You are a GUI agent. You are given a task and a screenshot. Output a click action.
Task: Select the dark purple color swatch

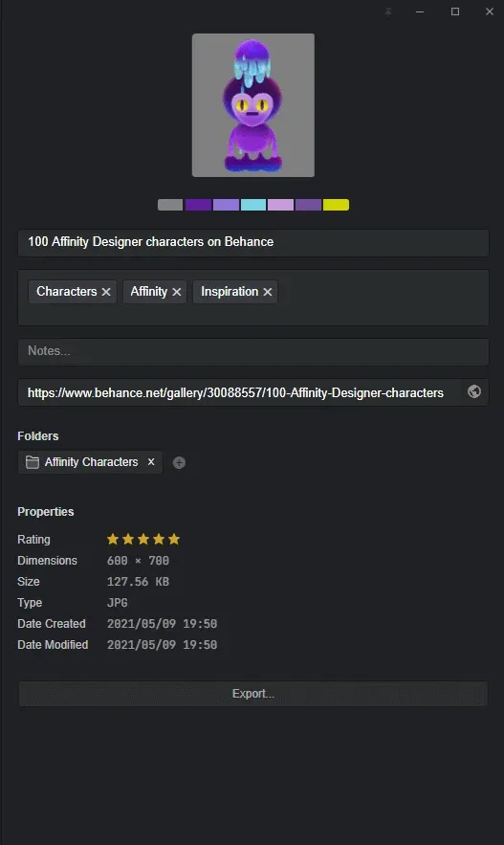click(198, 205)
